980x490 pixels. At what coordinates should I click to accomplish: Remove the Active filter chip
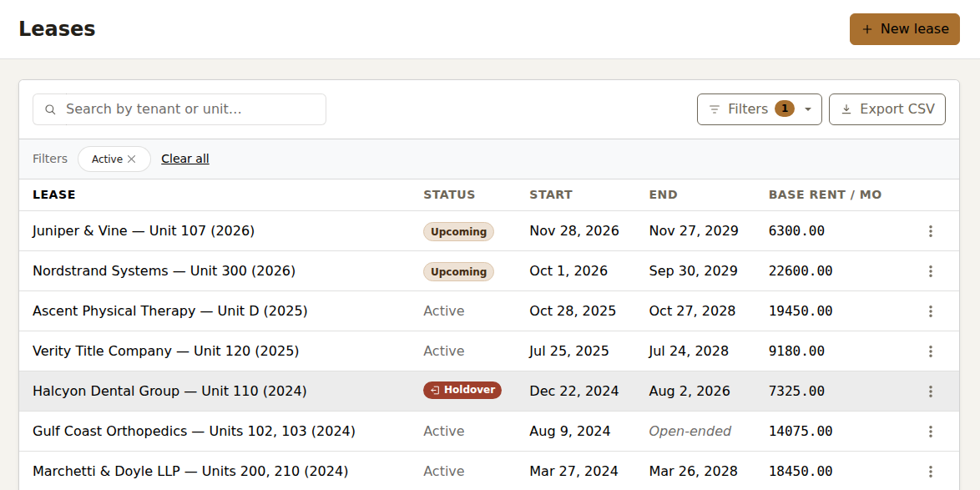[131, 159]
